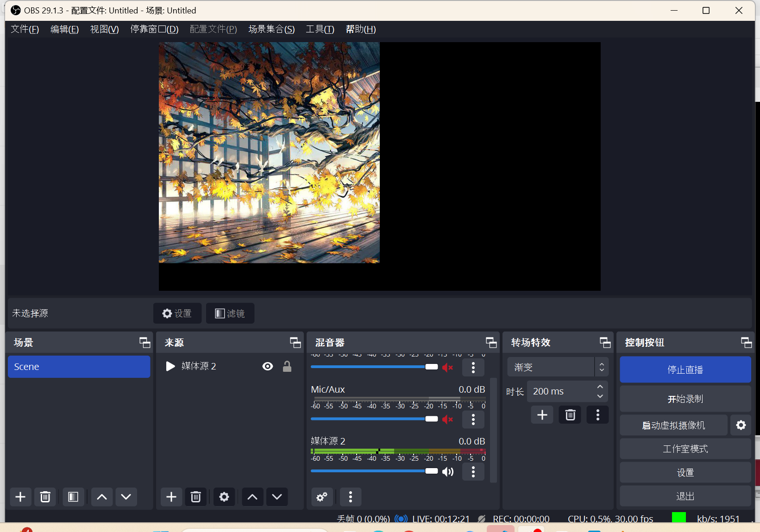This screenshot has width=760, height=532.
Task: Enable 工作室模式 studio mode
Action: [x=685, y=449]
